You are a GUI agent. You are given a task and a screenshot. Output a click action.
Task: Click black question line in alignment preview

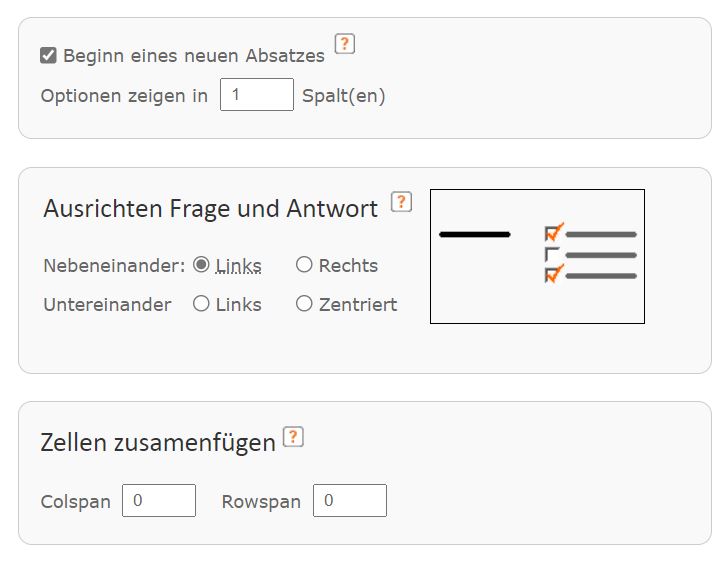click(x=474, y=235)
